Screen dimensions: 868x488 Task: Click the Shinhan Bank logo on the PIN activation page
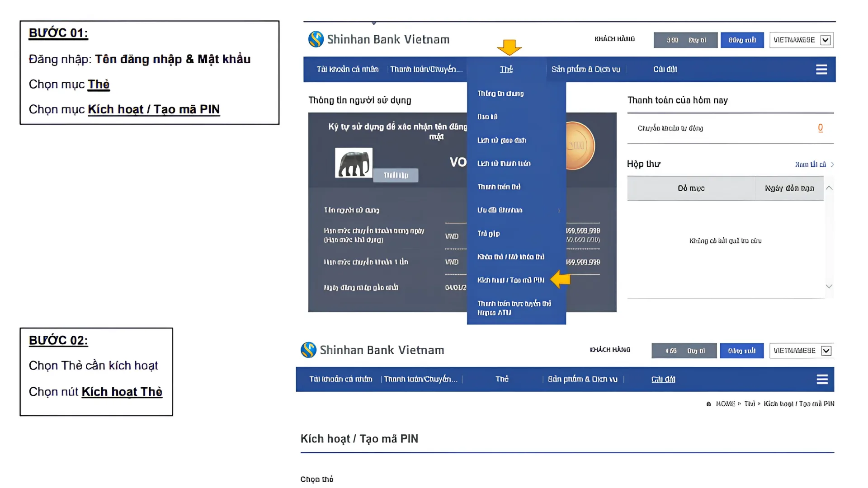click(x=373, y=350)
